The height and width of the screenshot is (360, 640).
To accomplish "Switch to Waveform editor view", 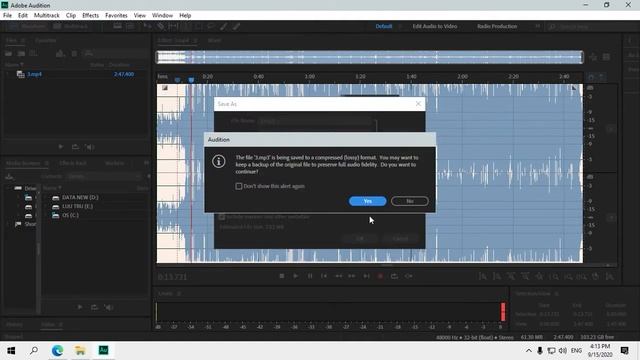I will coord(27,26).
